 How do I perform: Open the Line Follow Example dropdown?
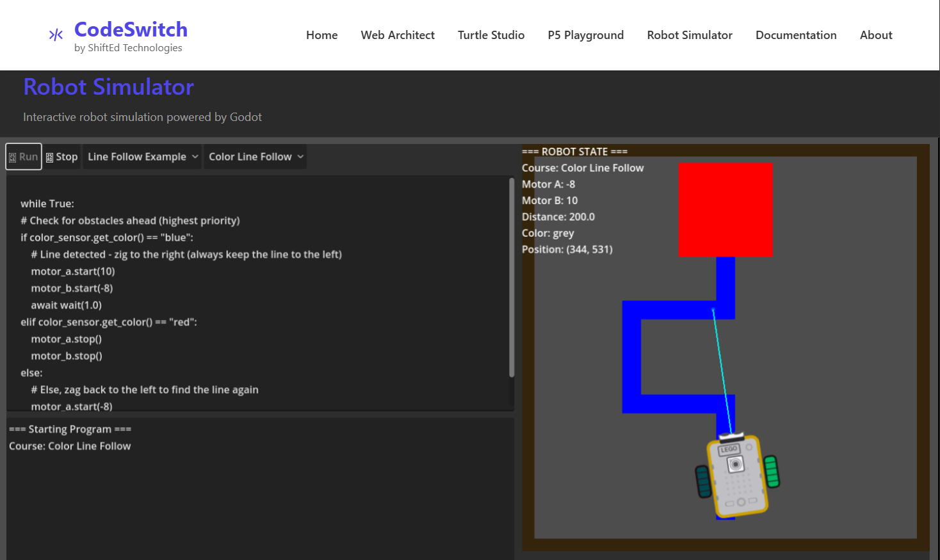click(142, 156)
